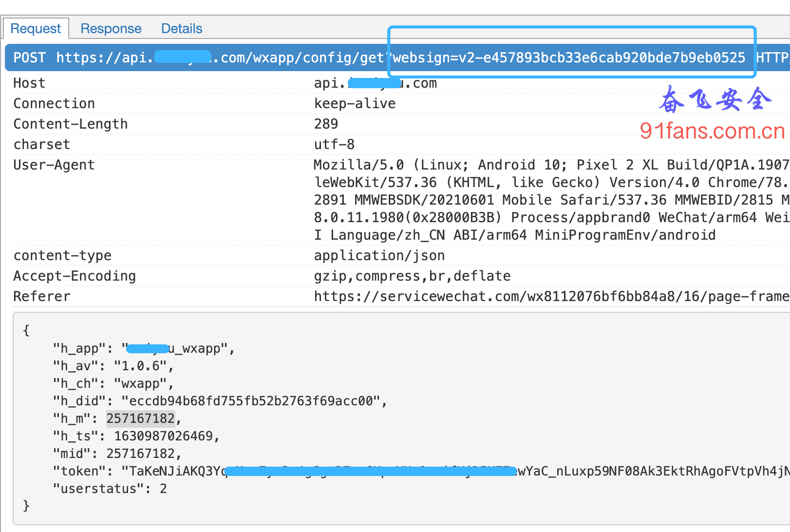Click the h_did device id value
This screenshot has width=790, height=532.
[x=251, y=401]
